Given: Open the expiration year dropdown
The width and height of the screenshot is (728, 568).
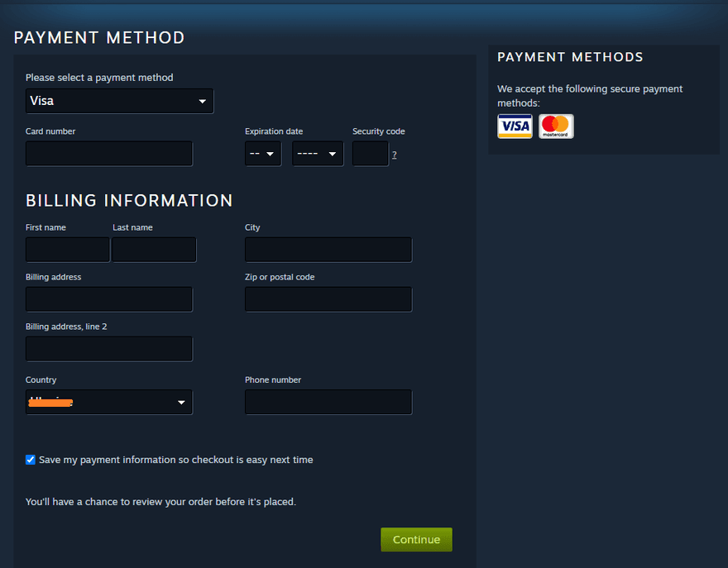Looking at the screenshot, I should pyautogui.click(x=318, y=154).
